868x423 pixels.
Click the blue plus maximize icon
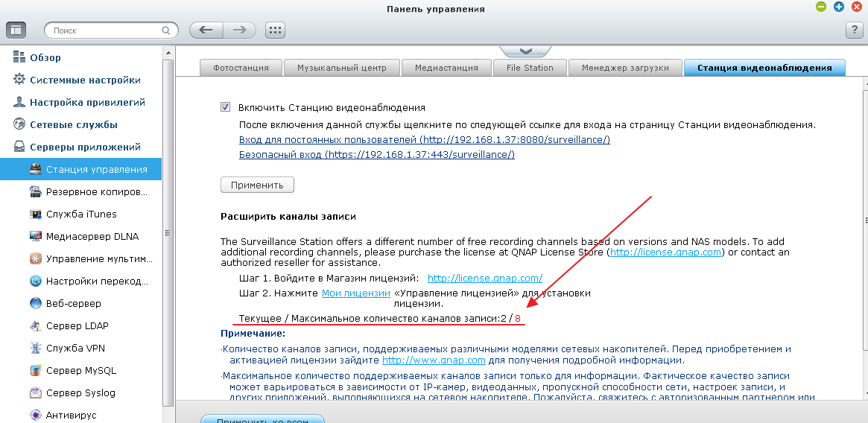[839, 7]
